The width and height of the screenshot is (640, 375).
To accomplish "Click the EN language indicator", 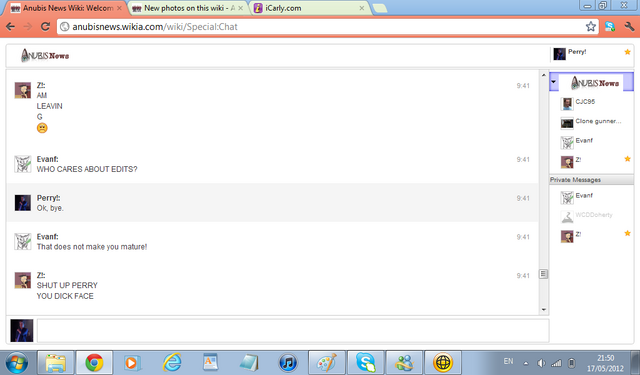I will pyautogui.click(x=508, y=362).
